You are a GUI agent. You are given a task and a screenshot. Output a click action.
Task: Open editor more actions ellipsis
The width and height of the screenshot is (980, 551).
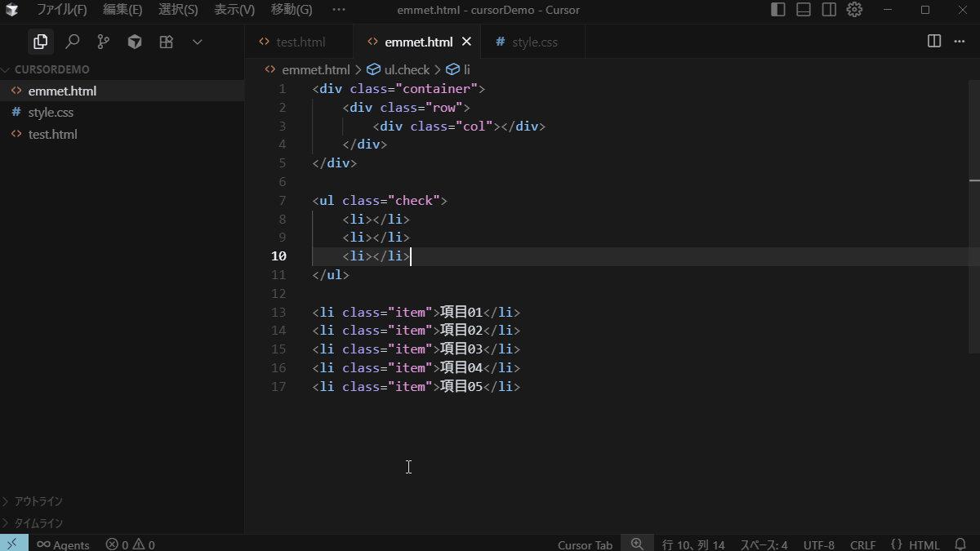(960, 42)
